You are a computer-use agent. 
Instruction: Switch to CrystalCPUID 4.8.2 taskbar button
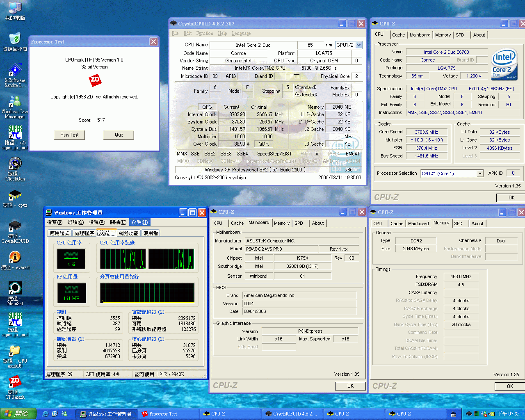click(x=292, y=414)
